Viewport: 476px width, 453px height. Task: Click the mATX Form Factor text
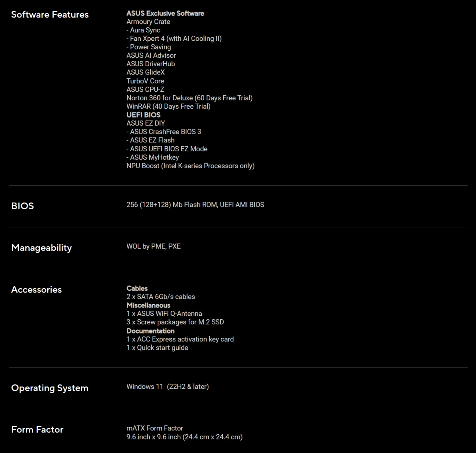[155, 428]
